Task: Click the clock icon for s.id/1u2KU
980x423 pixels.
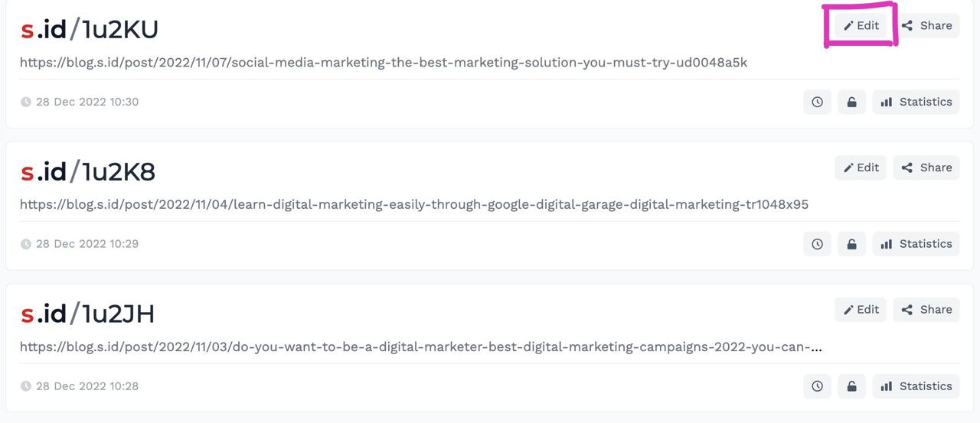Action: (x=817, y=102)
